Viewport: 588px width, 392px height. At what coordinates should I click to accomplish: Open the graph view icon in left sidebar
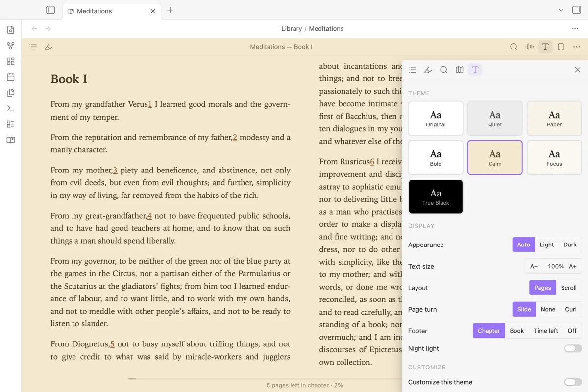(x=11, y=46)
